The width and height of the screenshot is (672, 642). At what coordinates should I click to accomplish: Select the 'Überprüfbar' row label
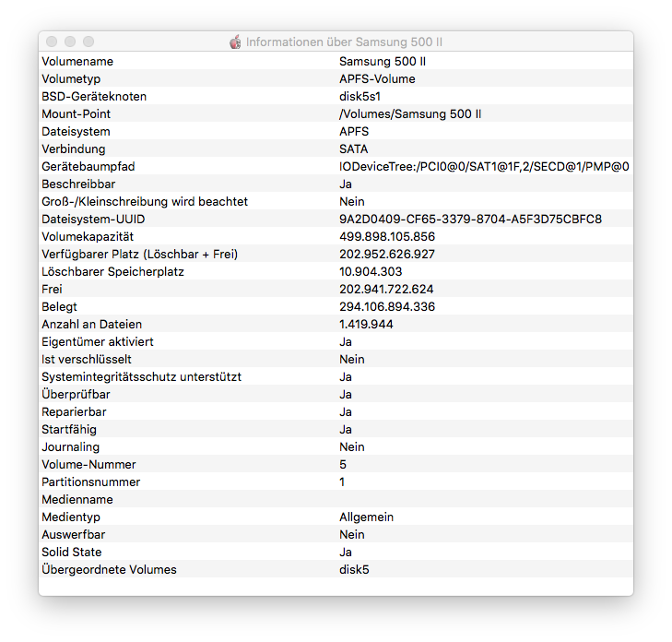click(76, 395)
